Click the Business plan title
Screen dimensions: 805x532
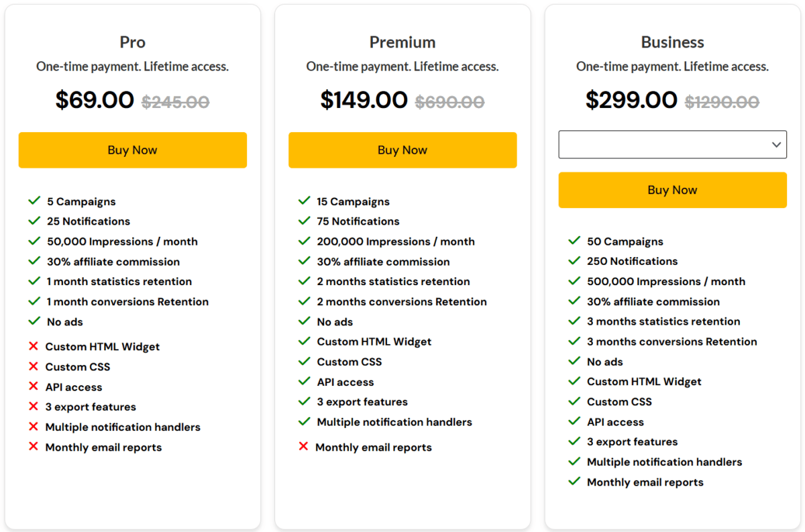pos(672,42)
